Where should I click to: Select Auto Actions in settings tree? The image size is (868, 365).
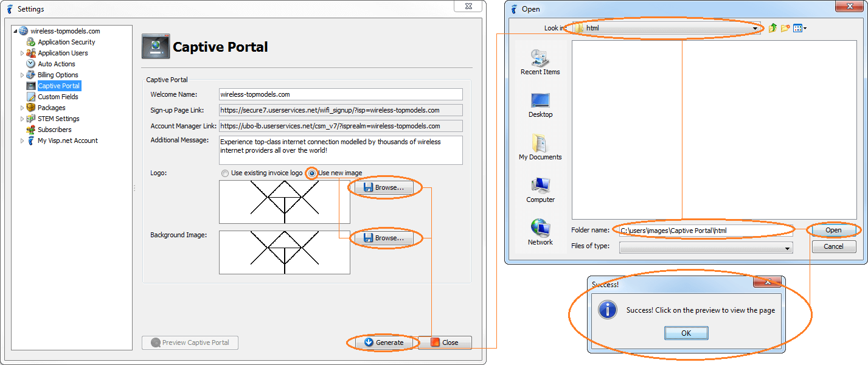pyautogui.click(x=57, y=64)
